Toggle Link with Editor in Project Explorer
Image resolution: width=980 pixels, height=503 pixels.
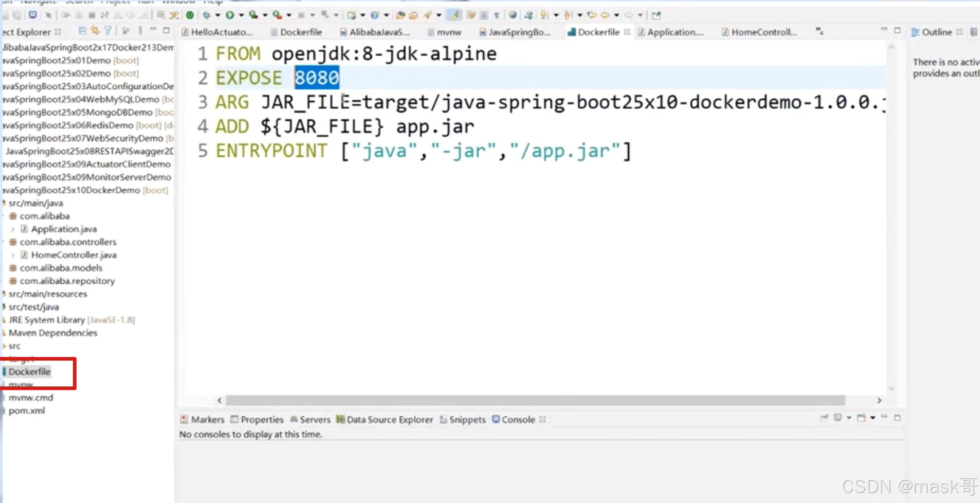[95, 31]
